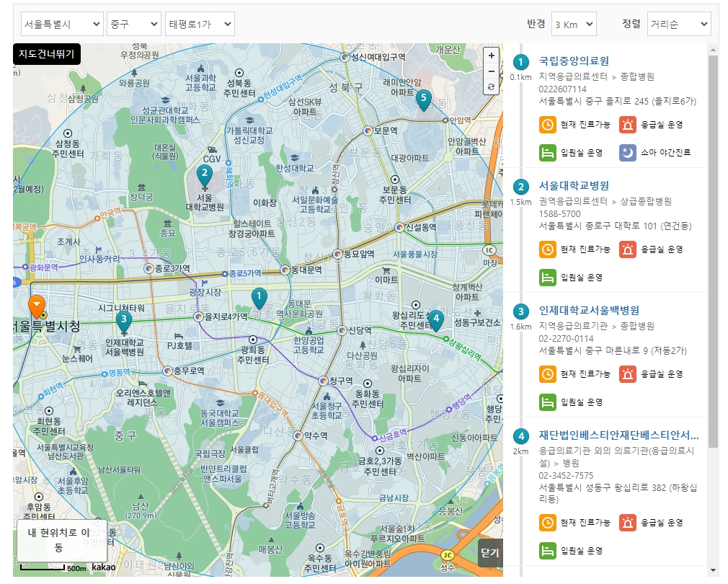Screen dimensions: 728x584
Task: Click address 서울특별시 중구 을지로 245
Action: (618, 101)
